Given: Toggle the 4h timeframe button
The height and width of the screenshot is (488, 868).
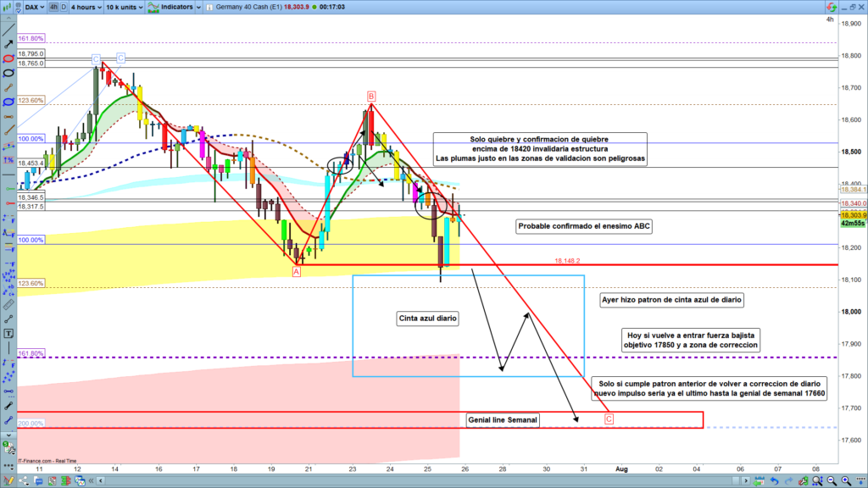Looking at the screenshot, I should coord(53,7).
